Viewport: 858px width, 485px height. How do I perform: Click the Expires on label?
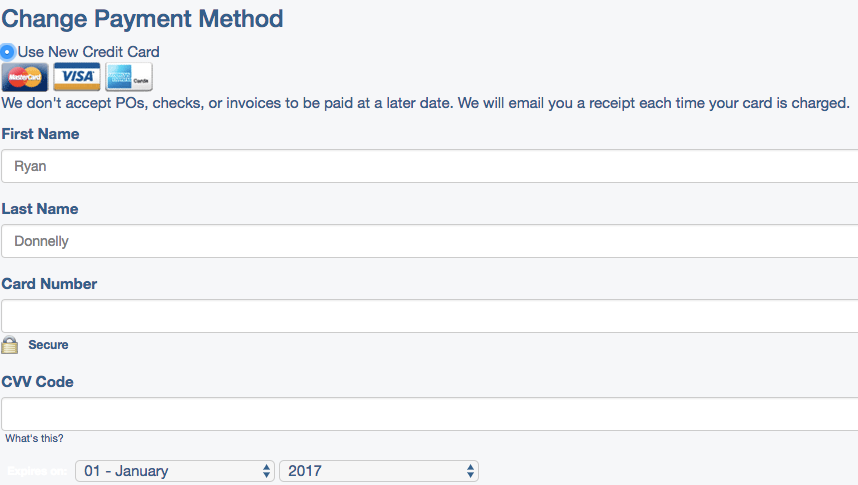(37, 471)
